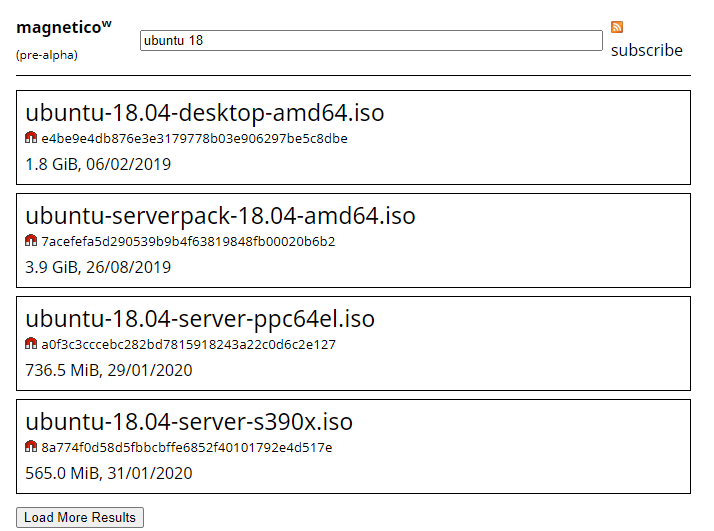Open the ubuntu-18.04-server-s390x.iso title
714x531 pixels.
pyautogui.click(x=189, y=421)
